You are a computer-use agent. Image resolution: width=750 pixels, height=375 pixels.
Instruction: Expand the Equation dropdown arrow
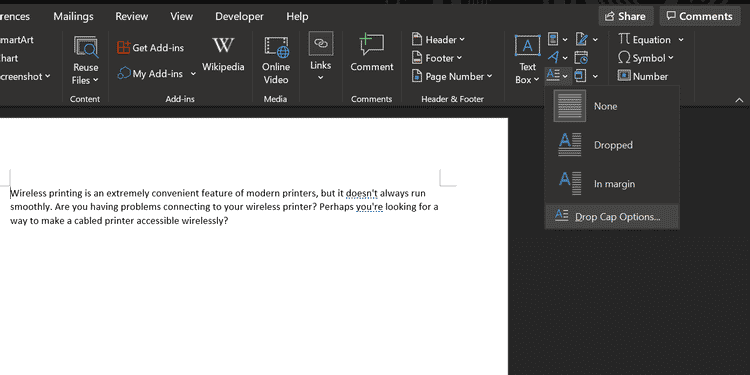tap(681, 40)
